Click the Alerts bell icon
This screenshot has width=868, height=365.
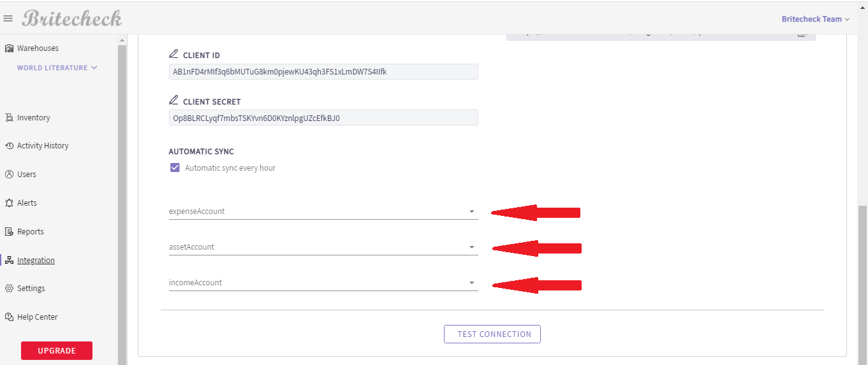coord(9,203)
